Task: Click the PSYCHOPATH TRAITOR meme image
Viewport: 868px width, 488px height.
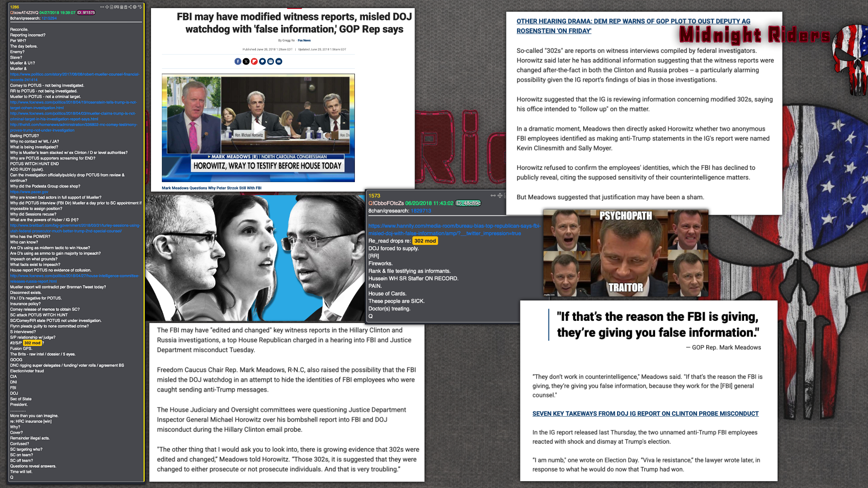Action: coord(626,253)
